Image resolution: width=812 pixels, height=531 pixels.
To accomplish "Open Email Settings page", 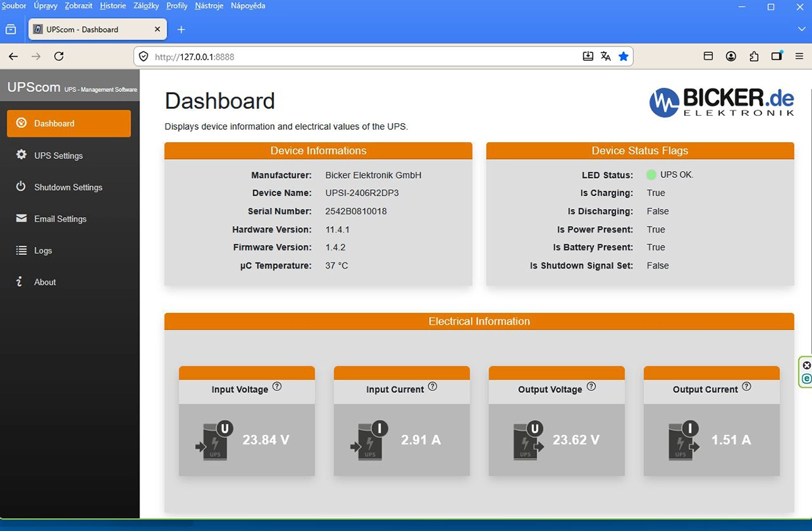I will click(68, 219).
